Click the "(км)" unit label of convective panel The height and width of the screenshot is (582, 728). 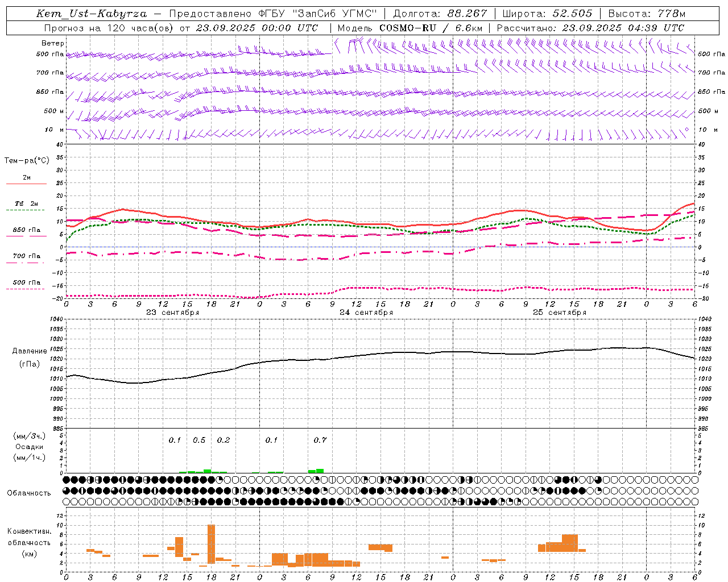(30, 554)
